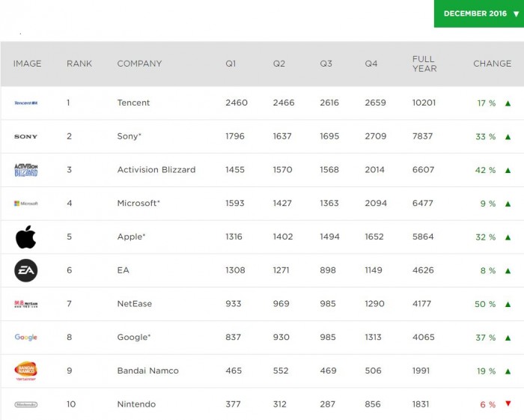
Task: Click Google full year value 4065
Action: 424,337
